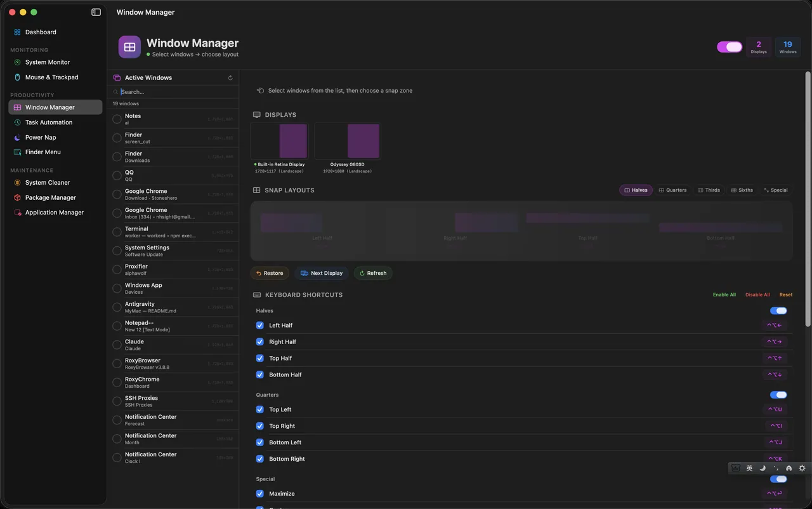Click the Left Half shortcut key badge
Image resolution: width=812 pixels, height=509 pixels.
pyautogui.click(x=775, y=326)
